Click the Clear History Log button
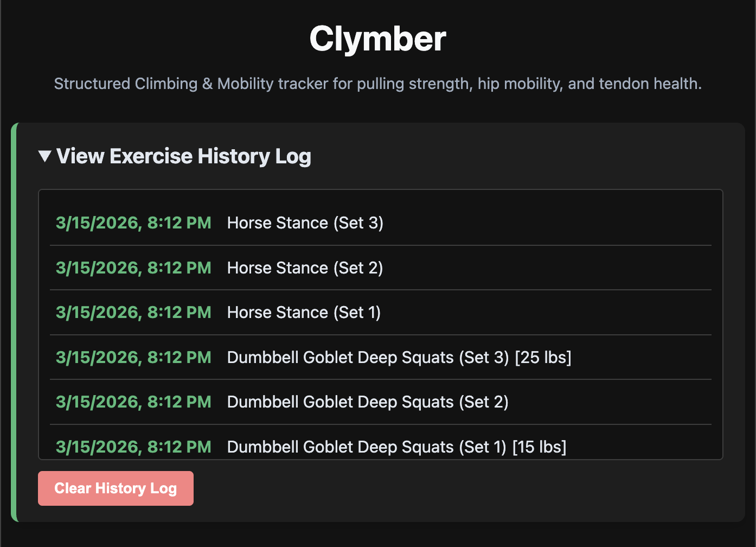 tap(116, 488)
